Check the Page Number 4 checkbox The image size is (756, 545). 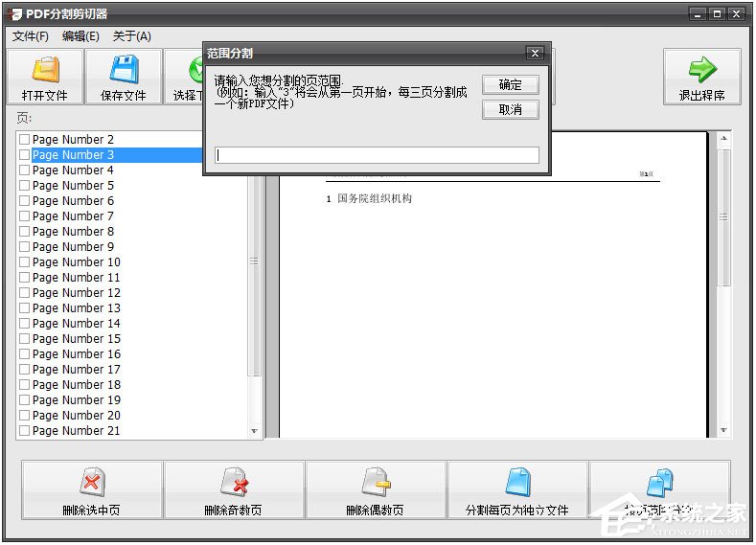[x=25, y=170]
